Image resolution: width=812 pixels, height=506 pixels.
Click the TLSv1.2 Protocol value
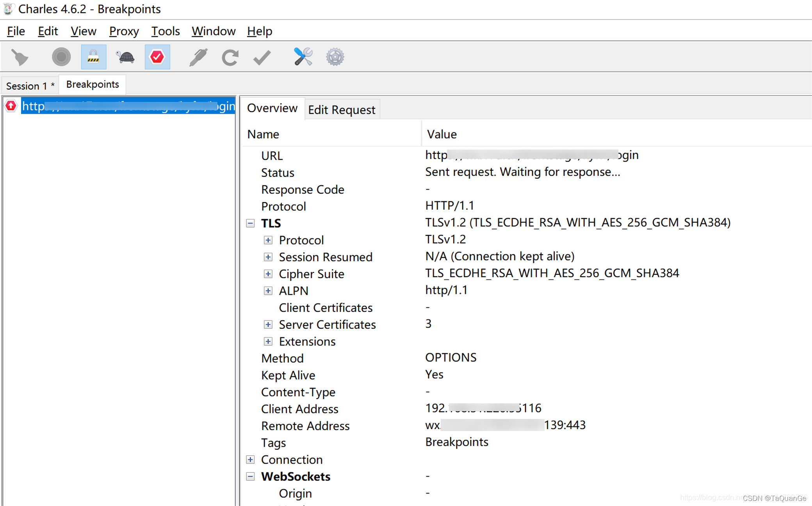tap(445, 239)
